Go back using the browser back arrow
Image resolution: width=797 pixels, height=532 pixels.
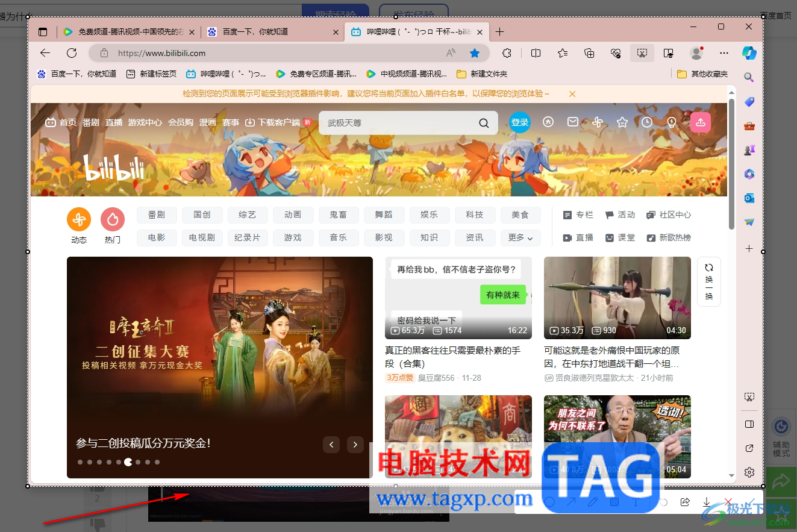[45, 53]
